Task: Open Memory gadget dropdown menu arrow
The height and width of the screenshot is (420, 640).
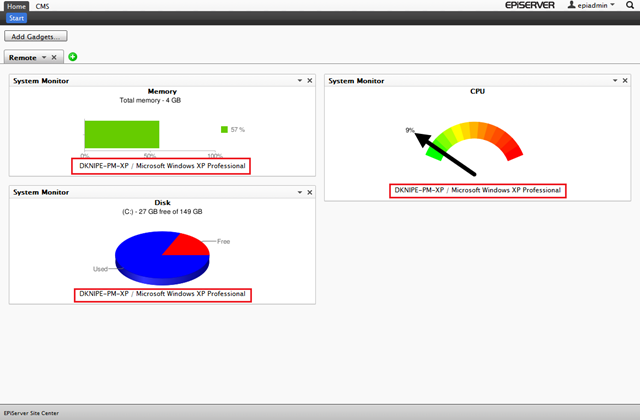Action: pyautogui.click(x=299, y=81)
